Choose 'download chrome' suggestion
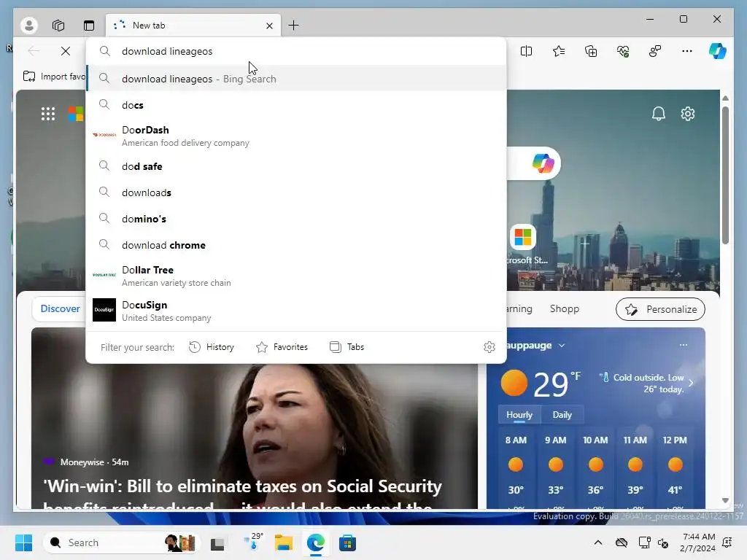The height and width of the screenshot is (560, 747). pyautogui.click(x=296, y=245)
